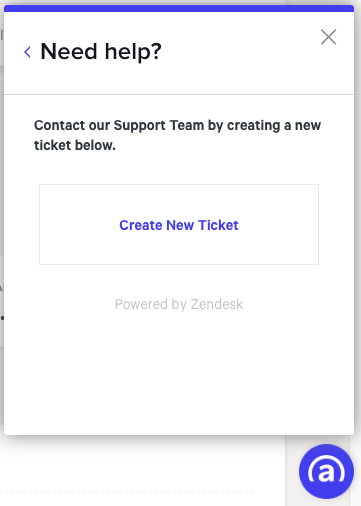Select the blue Create New Ticket text
The image size is (361, 506).
[x=179, y=225]
